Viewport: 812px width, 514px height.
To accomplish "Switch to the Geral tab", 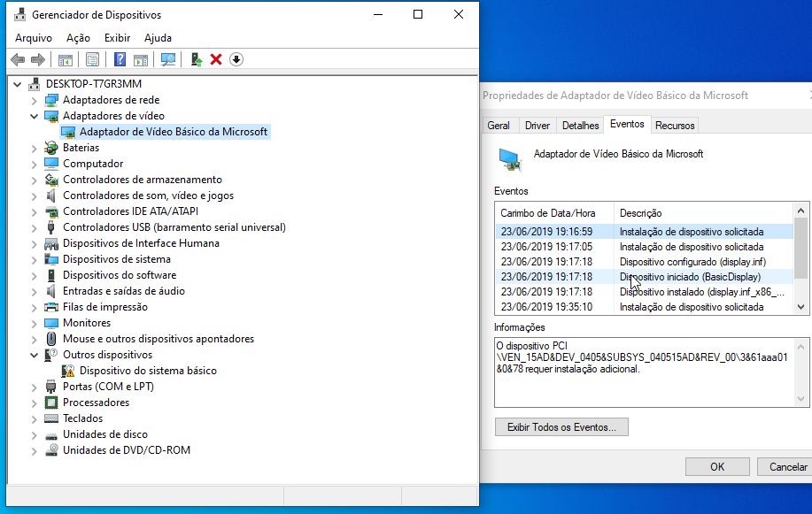I will (499, 126).
